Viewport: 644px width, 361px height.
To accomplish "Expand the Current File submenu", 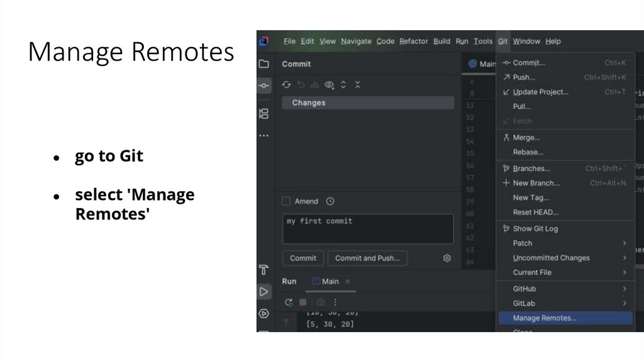I will click(565, 272).
